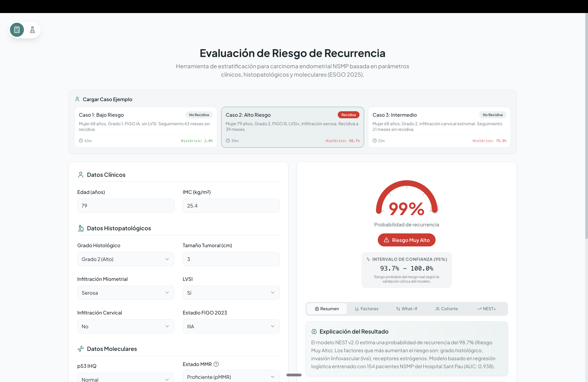This screenshot has width=588, height=382.
Task: Switch to the Factores tab
Action: 367,309
